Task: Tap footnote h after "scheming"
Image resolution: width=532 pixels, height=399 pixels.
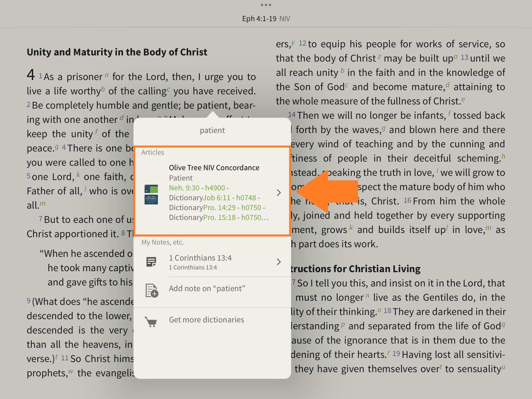Action: click(503, 156)
